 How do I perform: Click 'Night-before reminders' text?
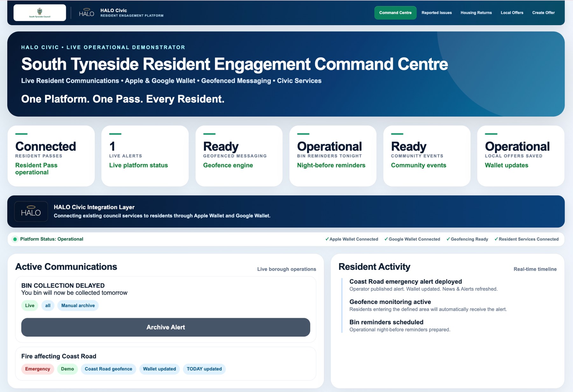click(331, 165)
